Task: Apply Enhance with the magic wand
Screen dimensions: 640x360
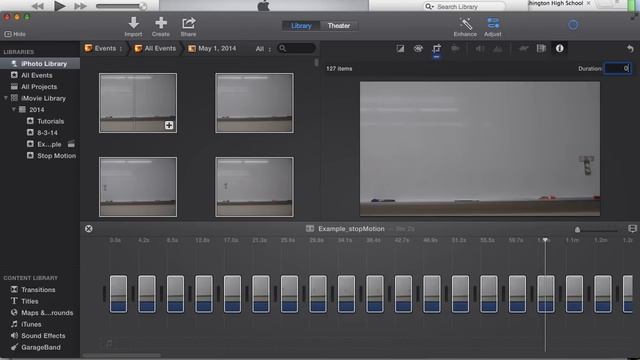Action: click(x=465, y=23)
